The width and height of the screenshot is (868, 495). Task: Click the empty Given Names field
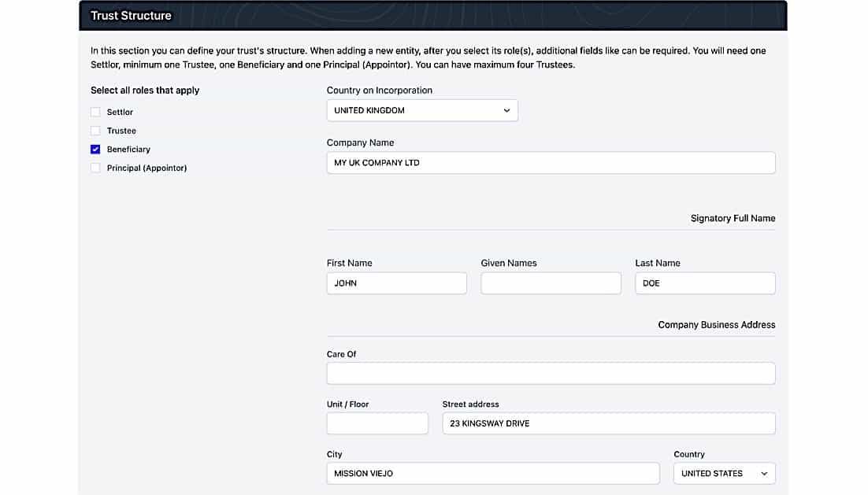click(551, 283)
